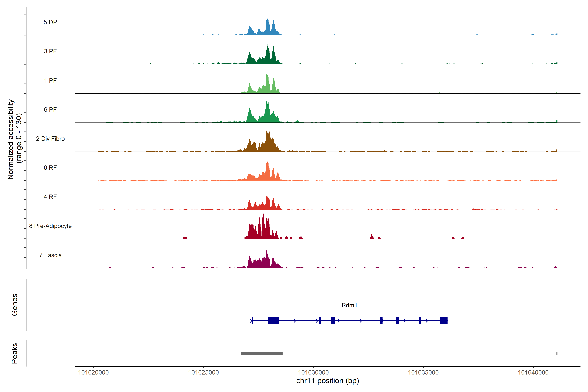The width and height of the screenshot is (588, 392).
Task: Click the small gray peak at far right
Action: click(557, 353)
